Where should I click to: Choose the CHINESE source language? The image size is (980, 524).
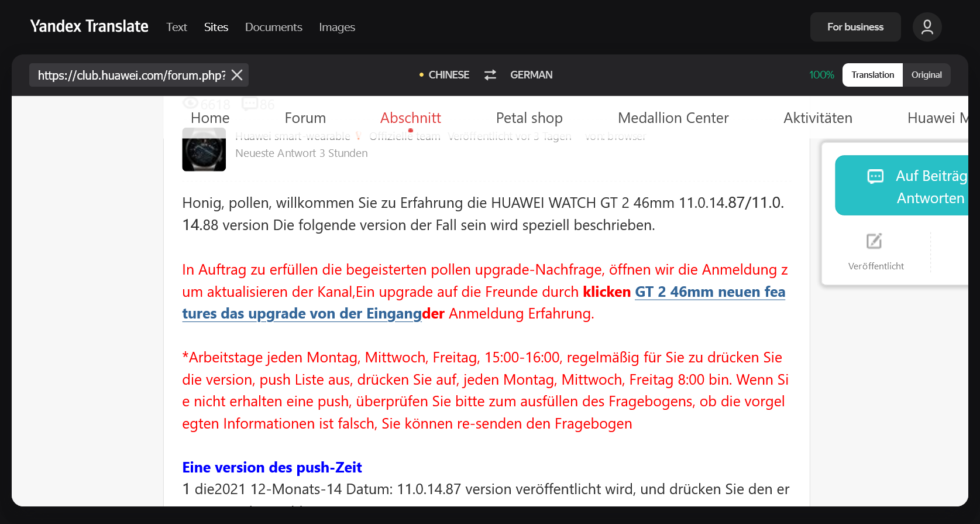coord(449,75)
